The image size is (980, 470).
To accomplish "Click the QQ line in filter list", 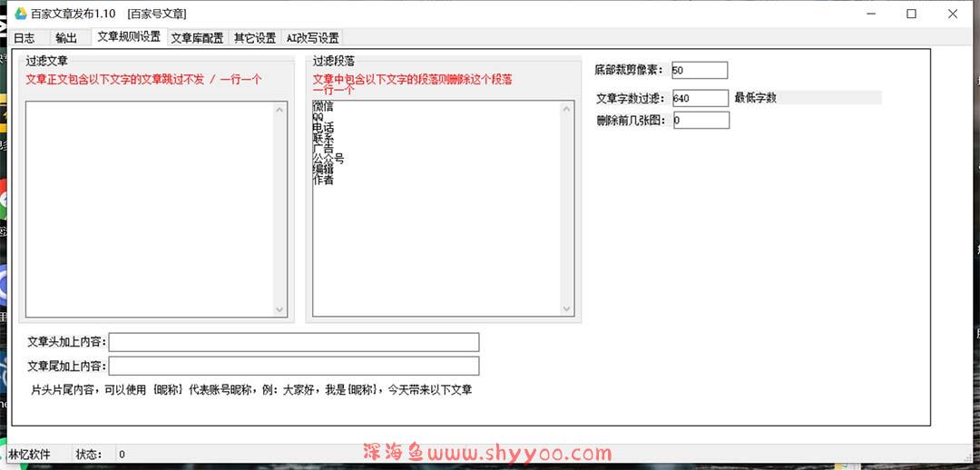I will 318,117.
